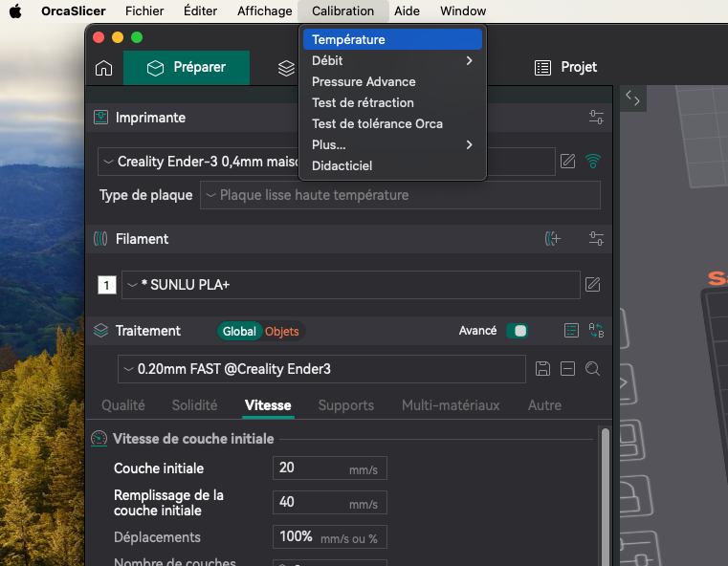Viewport: 728px width, 566px height.
Task: Open the 0.20mm FAST process preset dropdown
Action: tap(321, 369)
